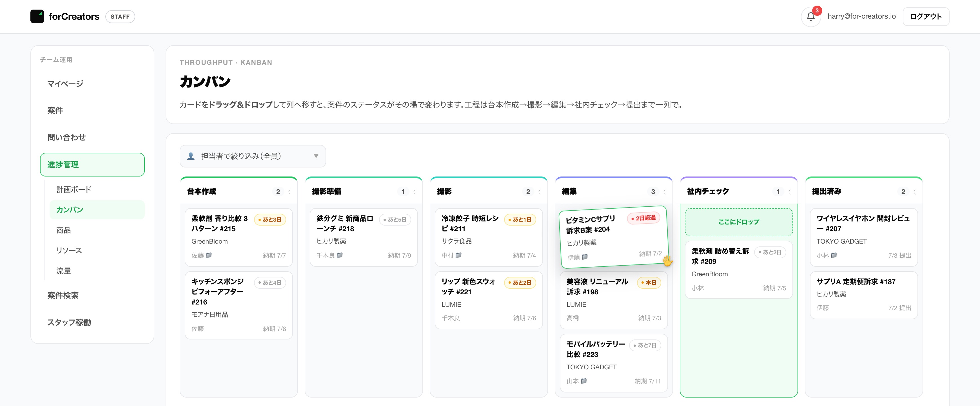Click the folder icon on card #207
Screen dimensions: 980x406
point(834,255)
